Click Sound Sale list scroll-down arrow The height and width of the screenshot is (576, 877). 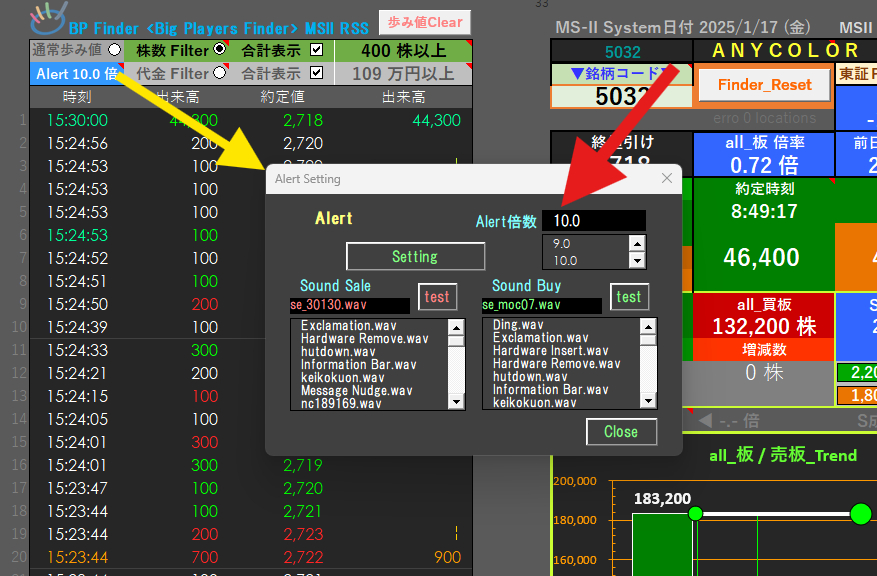pyautogui.click(x=456, y=402)
